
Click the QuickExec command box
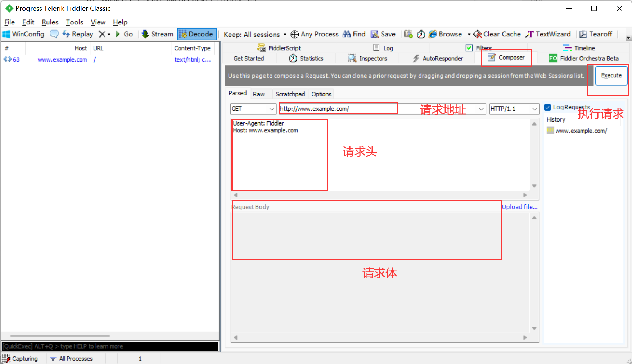point(110,346)
